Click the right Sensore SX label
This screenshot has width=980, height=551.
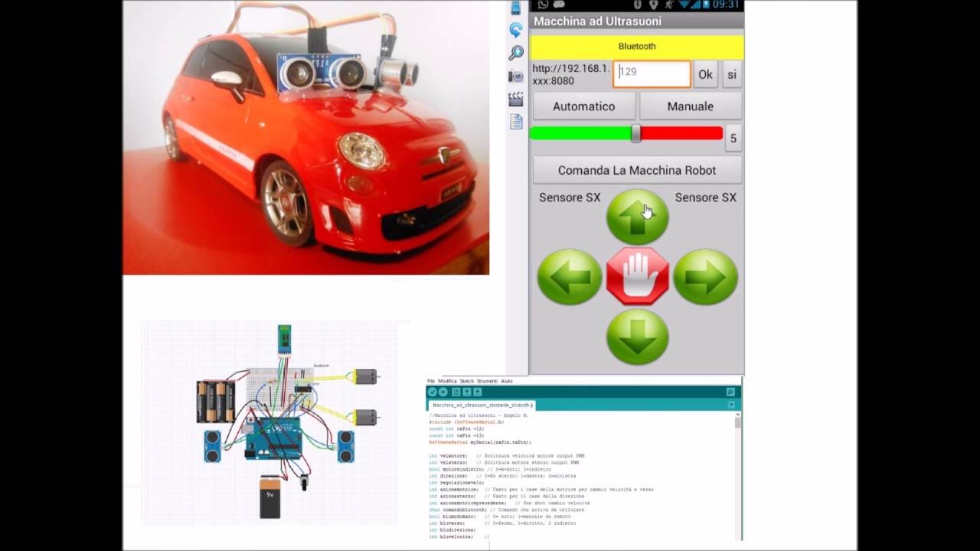(705, 197)
